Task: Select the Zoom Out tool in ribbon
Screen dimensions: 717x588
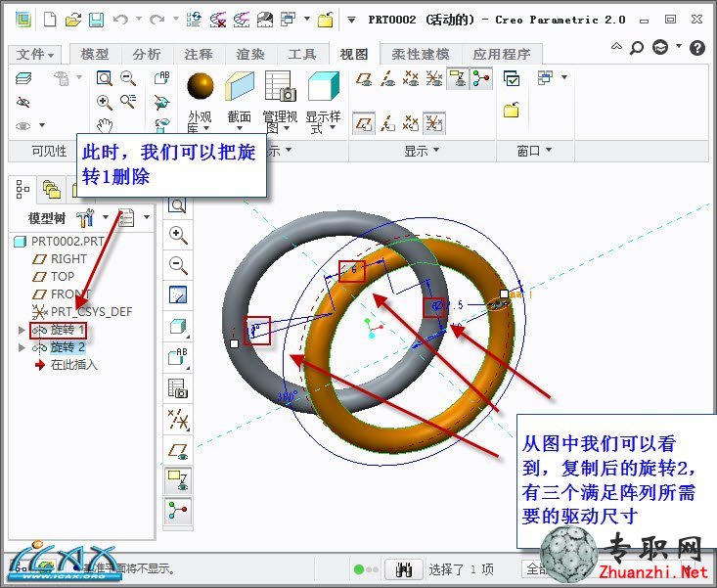Action: tap(128, 78)
